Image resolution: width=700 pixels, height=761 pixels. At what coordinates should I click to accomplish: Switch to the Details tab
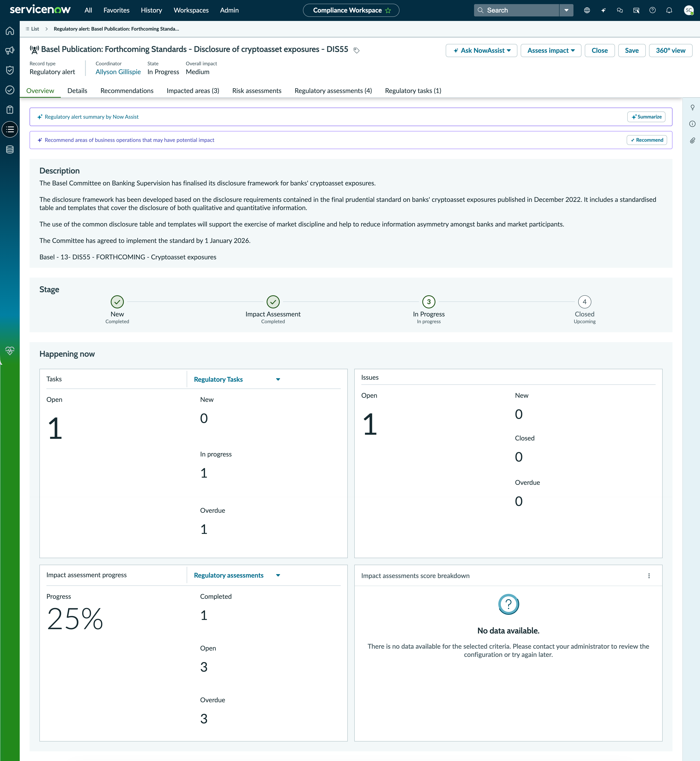(77, 91)
